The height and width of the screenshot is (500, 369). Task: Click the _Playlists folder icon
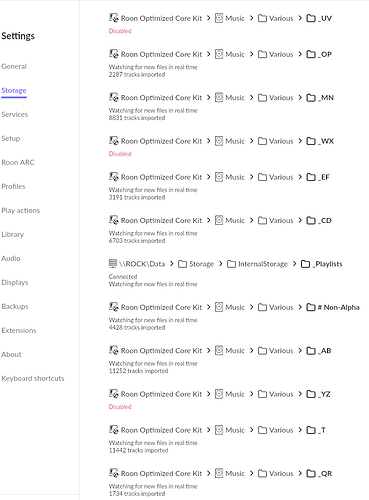pos(305,264)
